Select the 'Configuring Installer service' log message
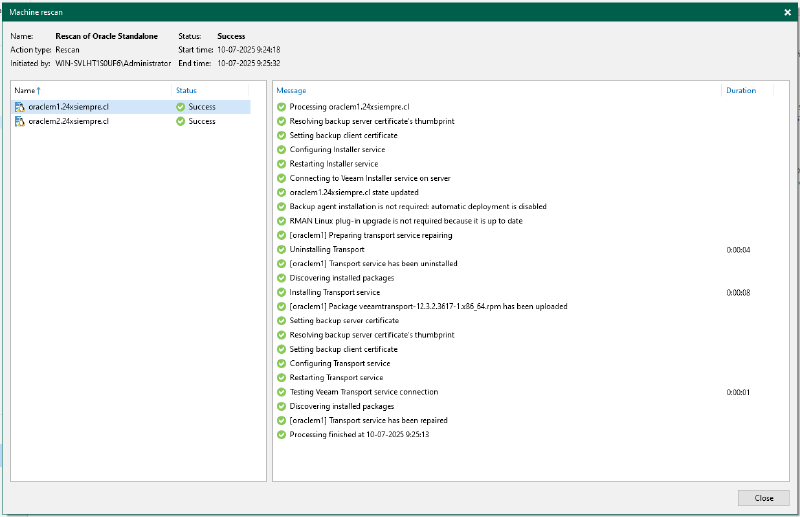Image resolution: width=800 pixels, height=517 pixels. [x=337, y=150]
